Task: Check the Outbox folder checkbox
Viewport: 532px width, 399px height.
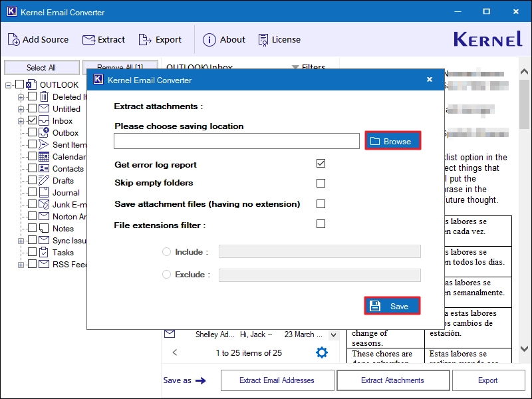Action: pyautogui.click(x=32, y=132)
